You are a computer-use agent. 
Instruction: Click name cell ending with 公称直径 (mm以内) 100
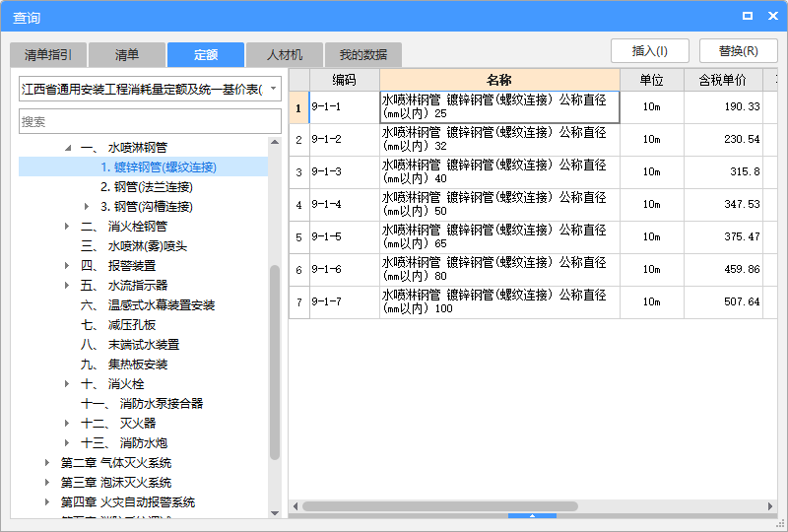499,301
